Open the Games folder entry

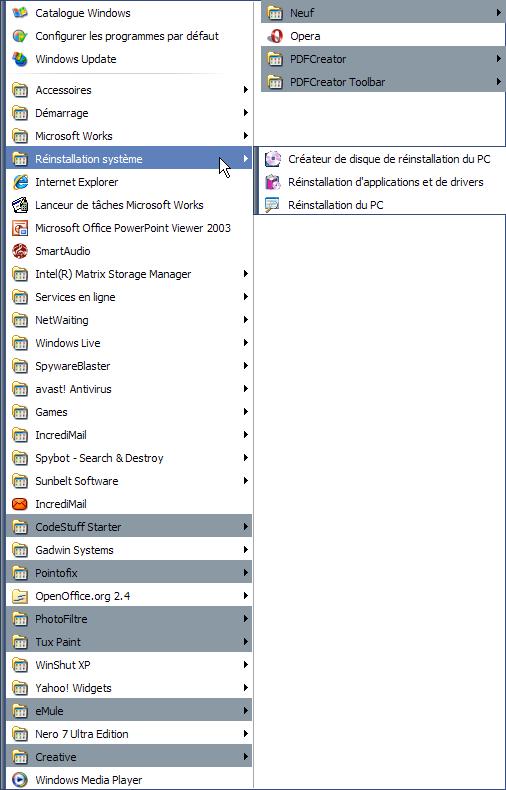(x=129, y=412)
